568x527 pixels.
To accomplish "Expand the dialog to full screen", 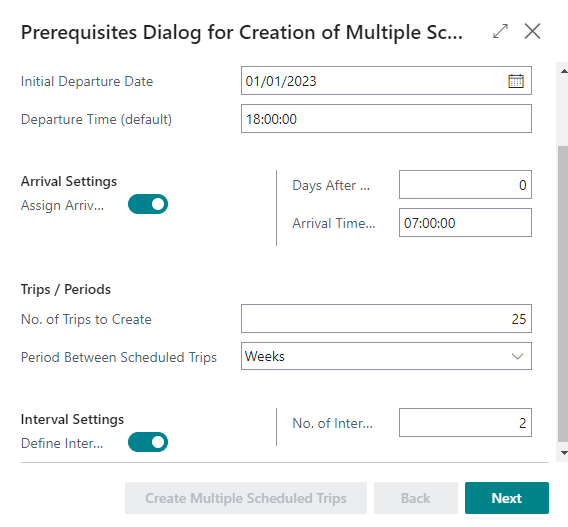I will (500, 31).
